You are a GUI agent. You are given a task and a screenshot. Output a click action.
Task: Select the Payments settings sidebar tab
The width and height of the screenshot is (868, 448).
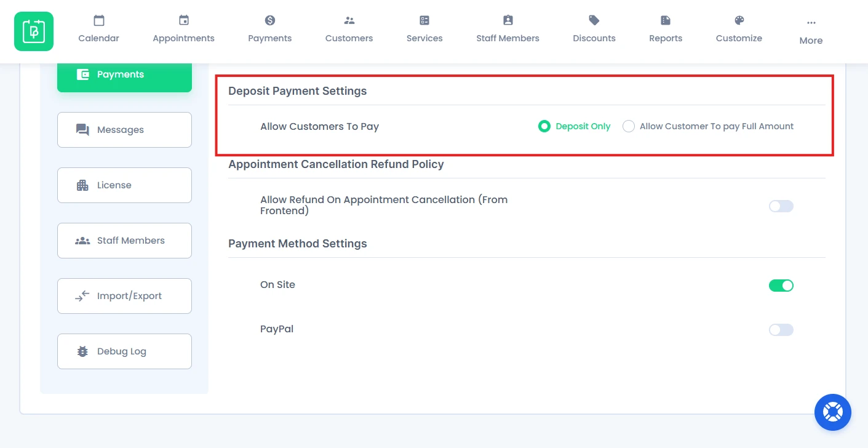[x=124, y=74]
